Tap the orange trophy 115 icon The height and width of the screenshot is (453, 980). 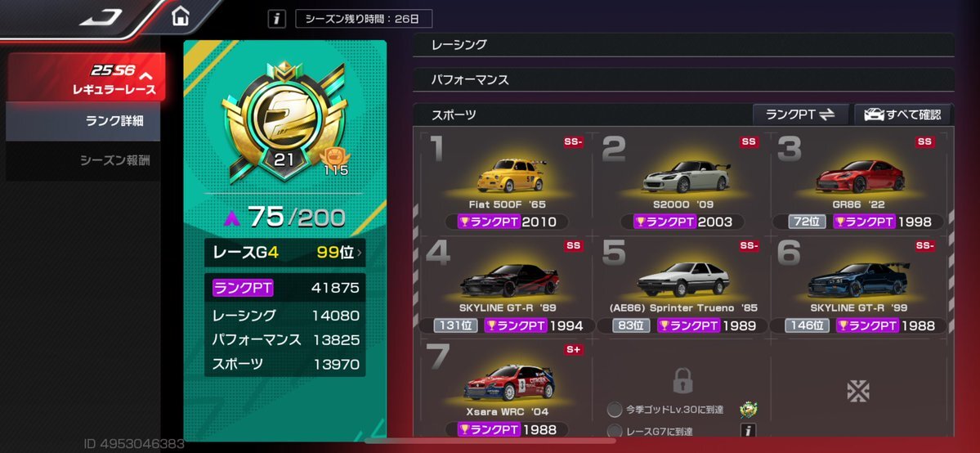coord(335,160)
